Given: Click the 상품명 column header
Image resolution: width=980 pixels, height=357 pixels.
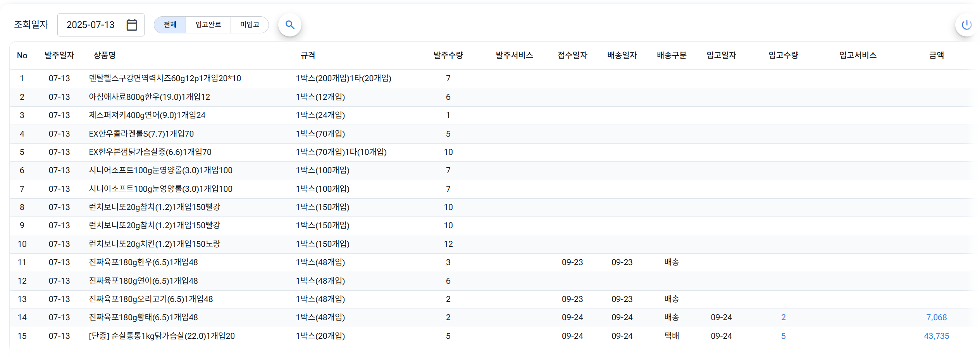Looking at the screenshot, I should (105, 55).
